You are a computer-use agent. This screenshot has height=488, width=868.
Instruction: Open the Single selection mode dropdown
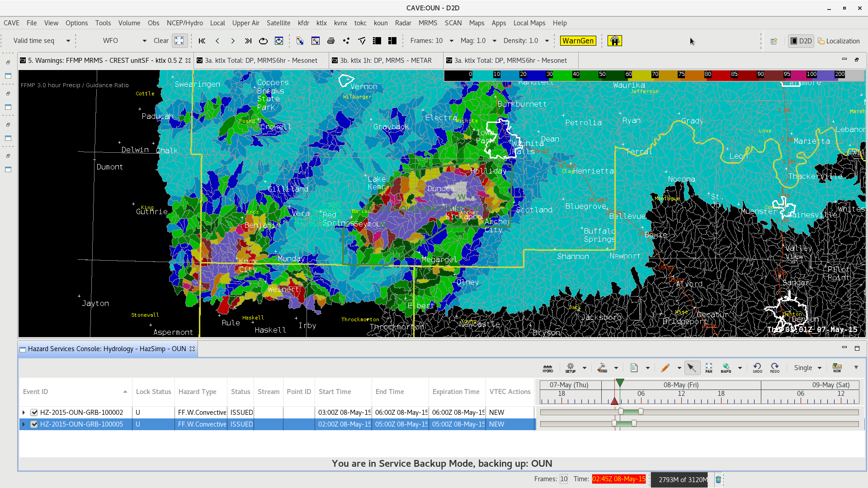[x=820, y=368]
